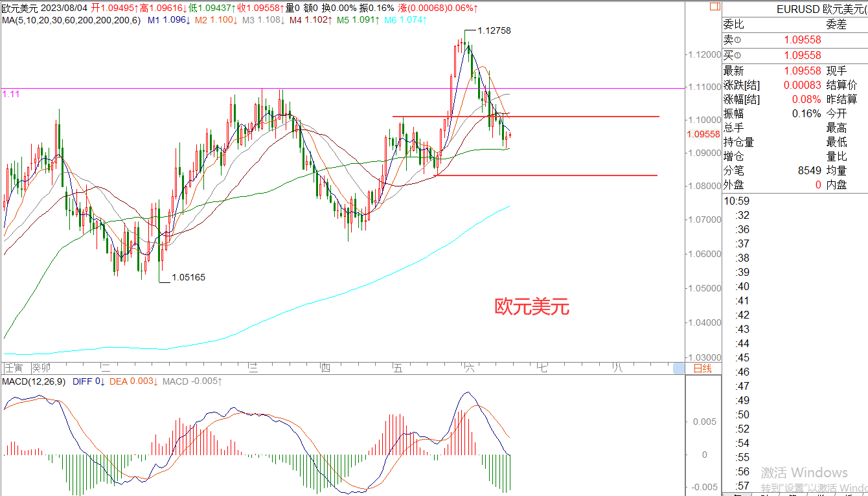Click the M4 1.102 moving average value
This screenshot has width=868, height=496.
click(310, 20)
